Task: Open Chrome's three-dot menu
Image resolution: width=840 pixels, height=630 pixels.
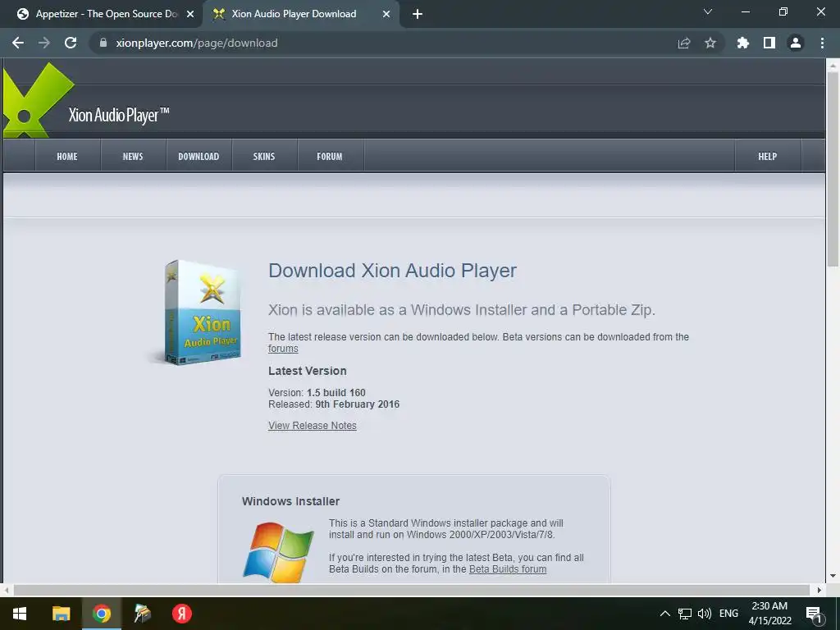Action: click(x=822, y=43)
